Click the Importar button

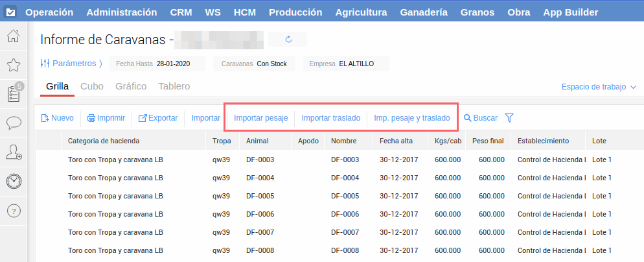point(206,118)
